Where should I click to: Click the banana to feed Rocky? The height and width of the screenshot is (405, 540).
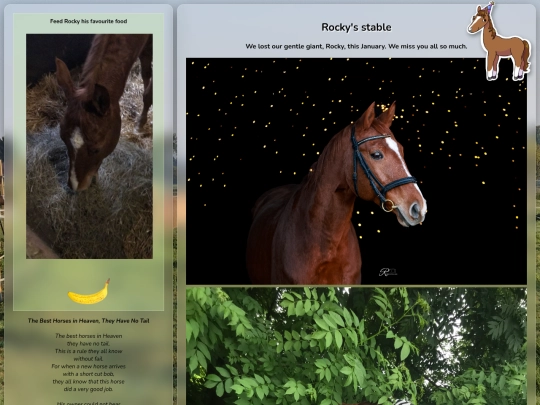89,292
